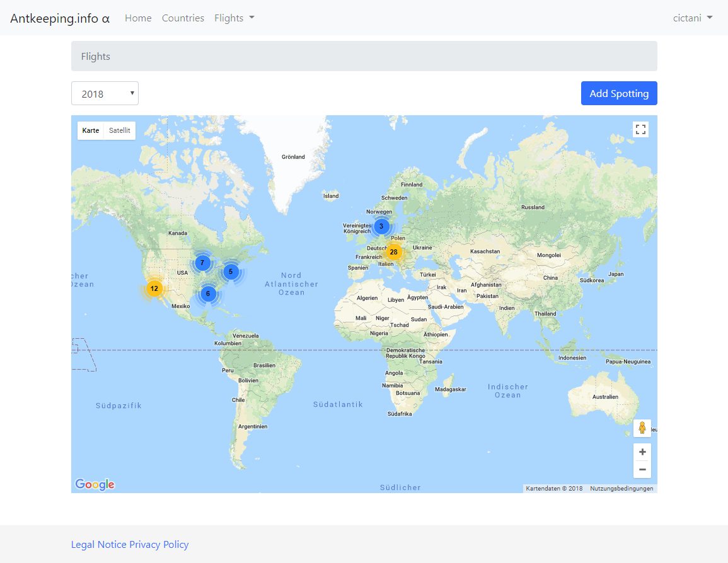This screenshot has width=728, height=563.
Task: Open the yellow cluster marker showing 12
Action: tap(154, 288)
